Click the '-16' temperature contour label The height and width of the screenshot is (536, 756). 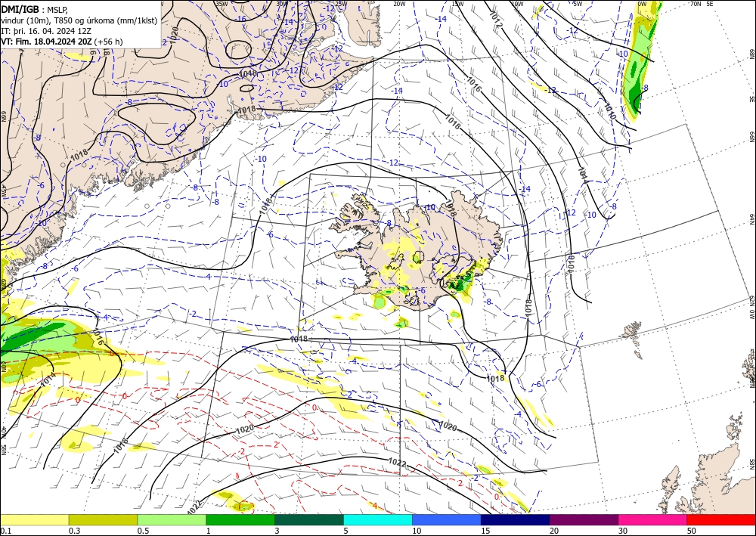pos(241,20)
